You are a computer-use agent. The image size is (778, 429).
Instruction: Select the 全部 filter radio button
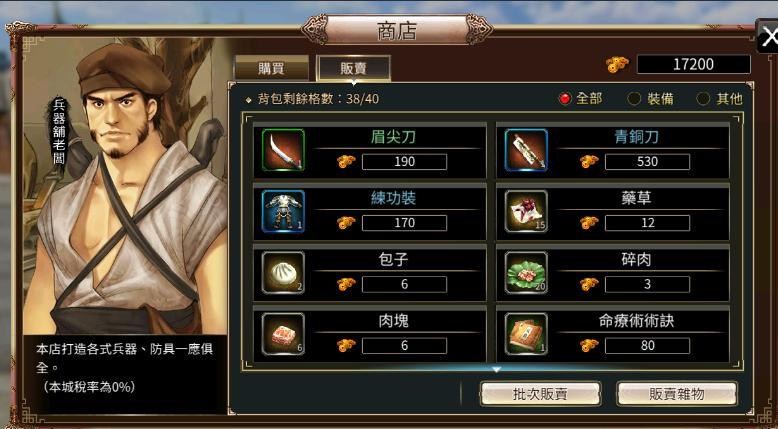pyautogui.click(x=565, y=99)
